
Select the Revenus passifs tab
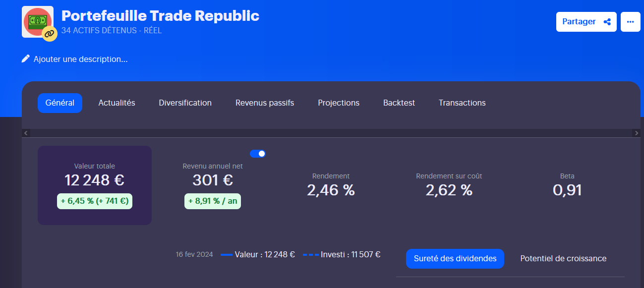[x=265, y=103]
